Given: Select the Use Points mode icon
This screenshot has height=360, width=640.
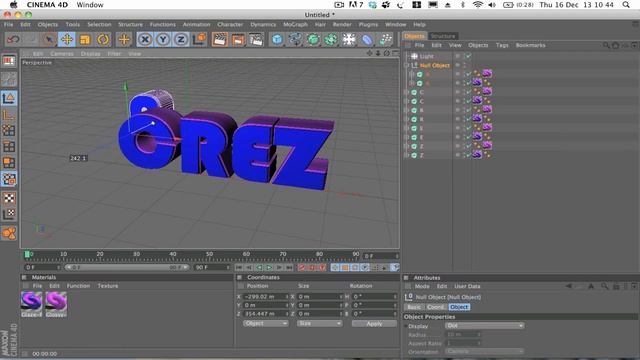Looking at the screenshot, I should click(9, 130).
